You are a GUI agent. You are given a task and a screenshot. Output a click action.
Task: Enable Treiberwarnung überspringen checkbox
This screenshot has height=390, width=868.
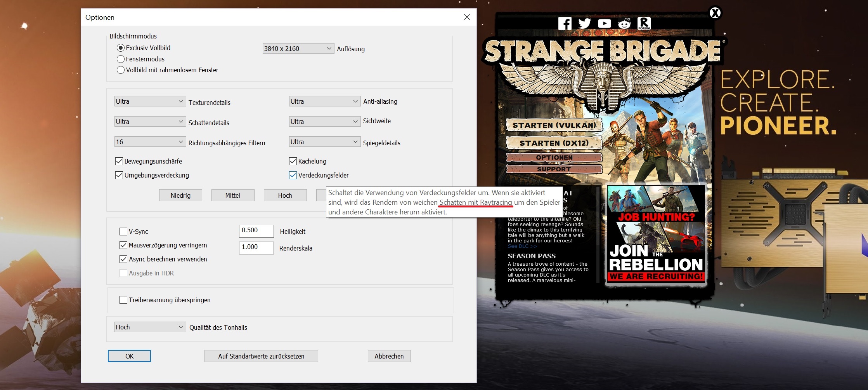(x=123, y=300)
